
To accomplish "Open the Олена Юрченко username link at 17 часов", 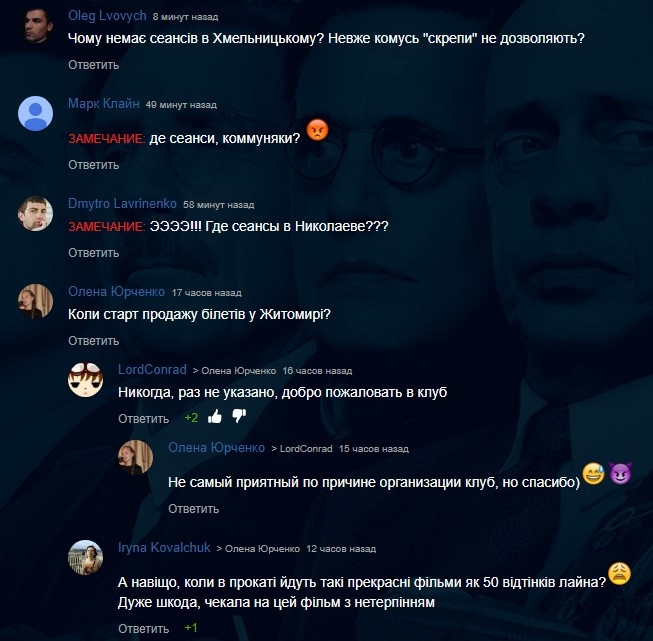I will pos(117,292).
